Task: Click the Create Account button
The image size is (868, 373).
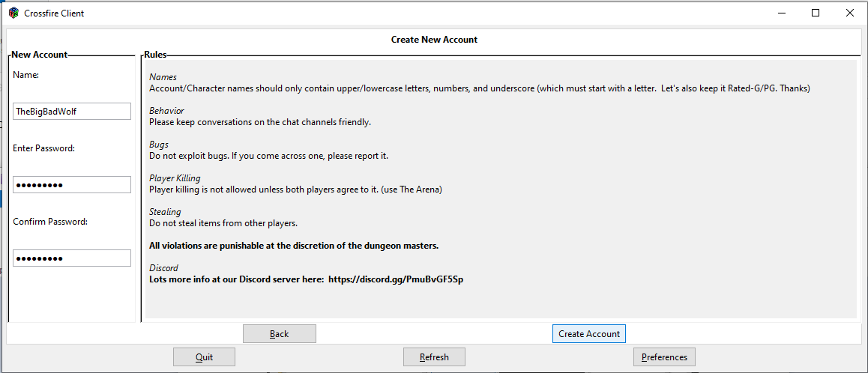Action: [589, 333]
